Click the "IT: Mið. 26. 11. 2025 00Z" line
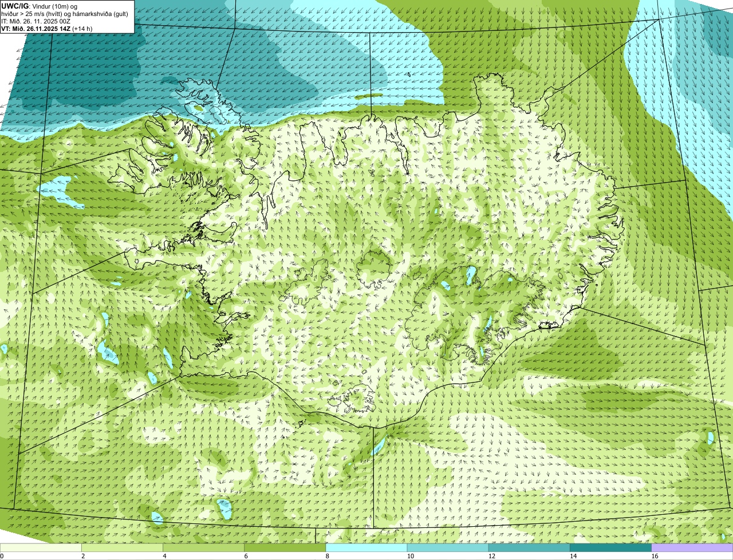The height and width of the screenshot is (560, 733). pos(36,21)
